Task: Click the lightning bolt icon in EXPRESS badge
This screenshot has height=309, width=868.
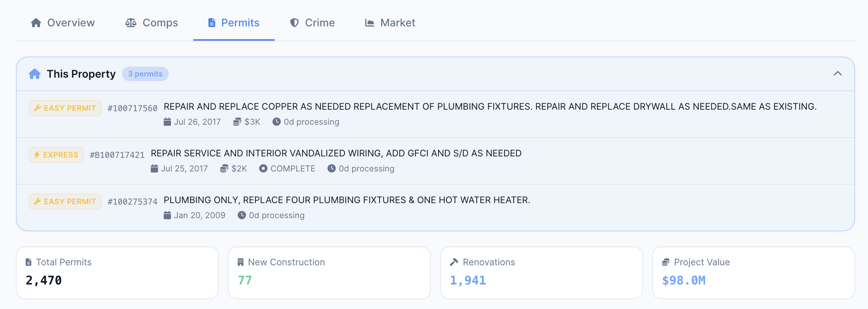Action: click(37, 155)
